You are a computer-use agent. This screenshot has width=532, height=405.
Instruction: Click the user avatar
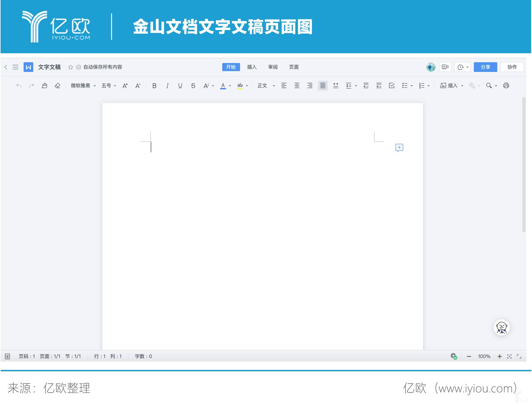431,67
